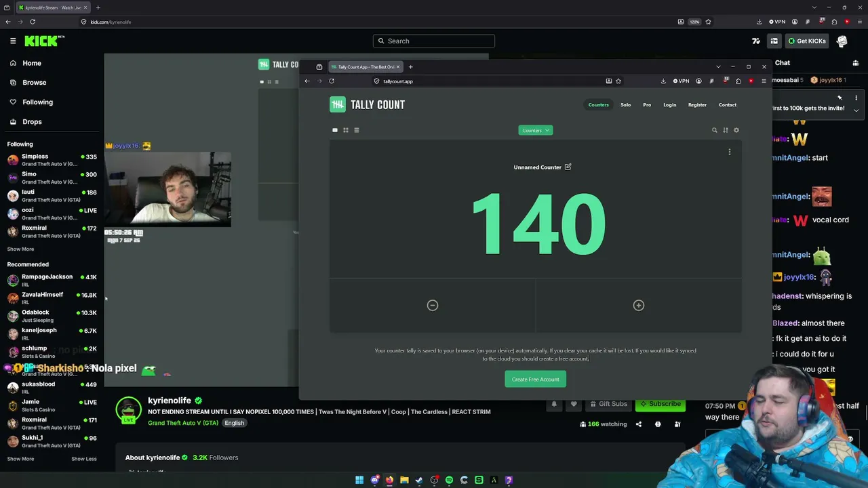Open the Tally Count search magnifier

point(714,130)
